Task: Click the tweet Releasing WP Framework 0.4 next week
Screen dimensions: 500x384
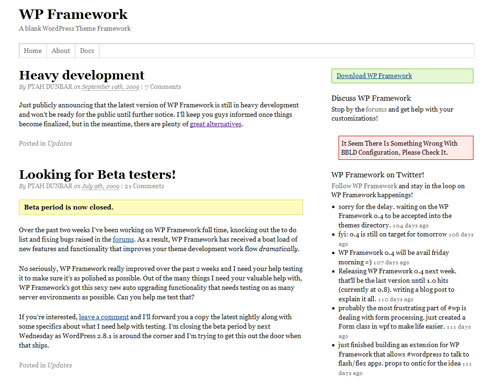Action: (397, 285)
